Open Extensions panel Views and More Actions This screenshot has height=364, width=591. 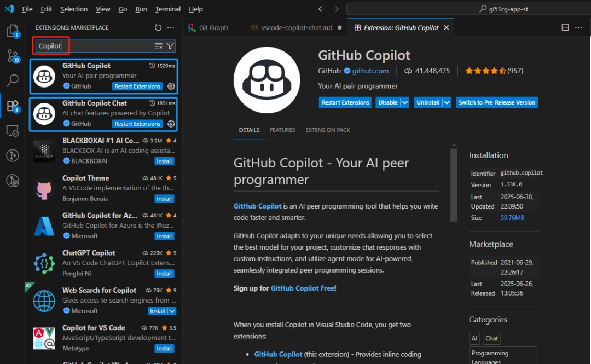pyautogui.click(x=171, y=27)
